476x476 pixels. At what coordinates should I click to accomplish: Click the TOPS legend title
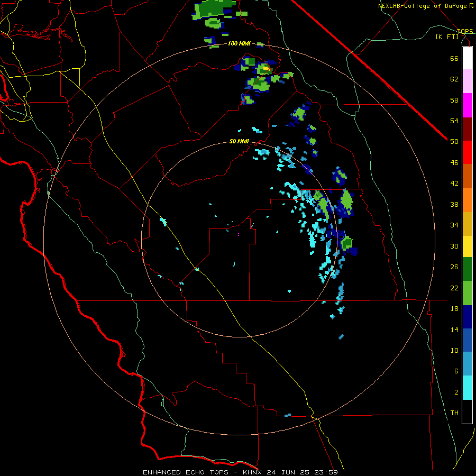465,31
